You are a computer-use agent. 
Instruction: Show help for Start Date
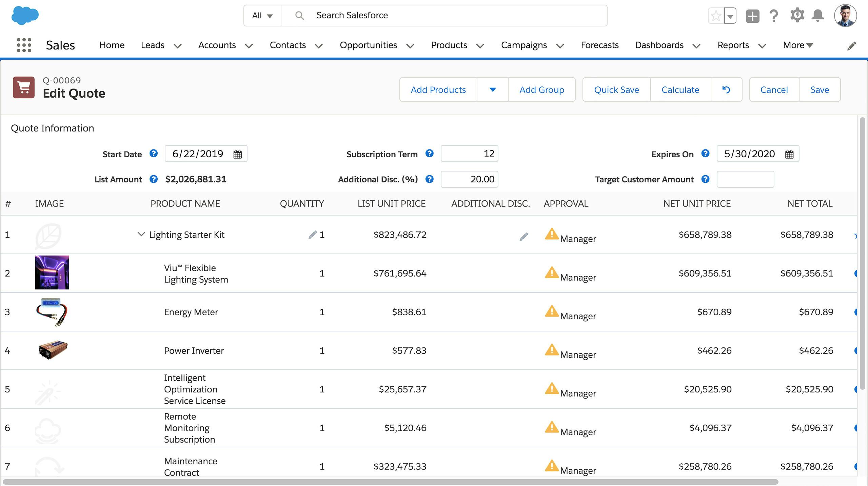pyautogui.click(x=154, y=154)
